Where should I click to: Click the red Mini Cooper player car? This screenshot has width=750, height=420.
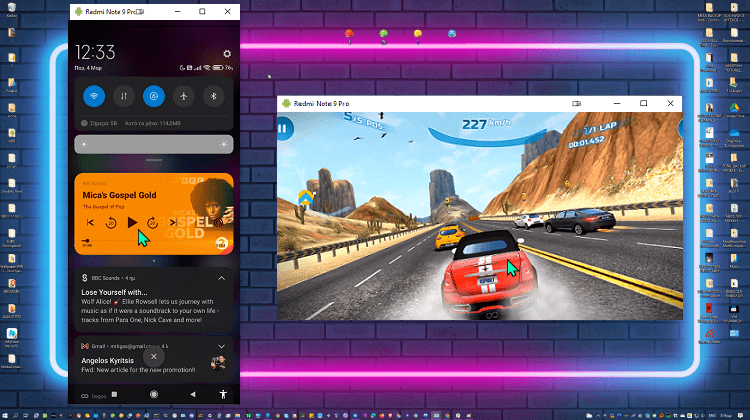pos(488,274)
